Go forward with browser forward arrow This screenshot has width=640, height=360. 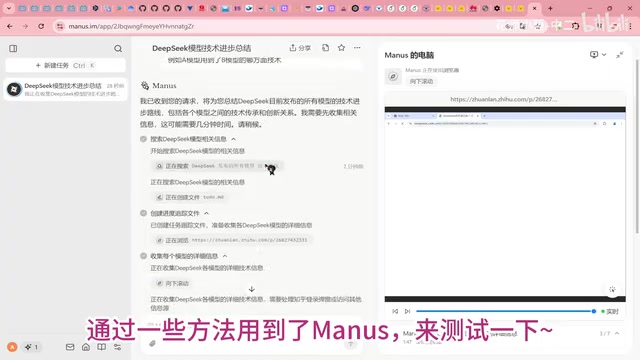click(25, 26)
